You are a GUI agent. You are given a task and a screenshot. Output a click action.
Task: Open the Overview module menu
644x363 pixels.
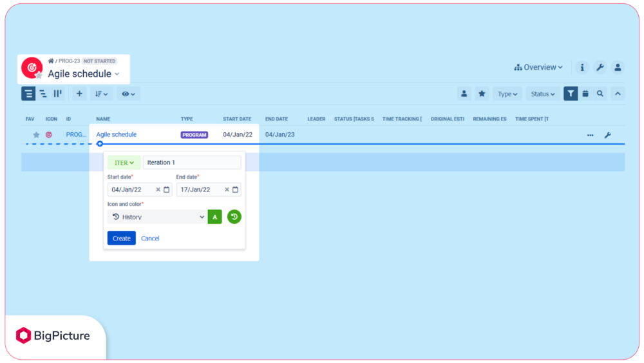538,67
